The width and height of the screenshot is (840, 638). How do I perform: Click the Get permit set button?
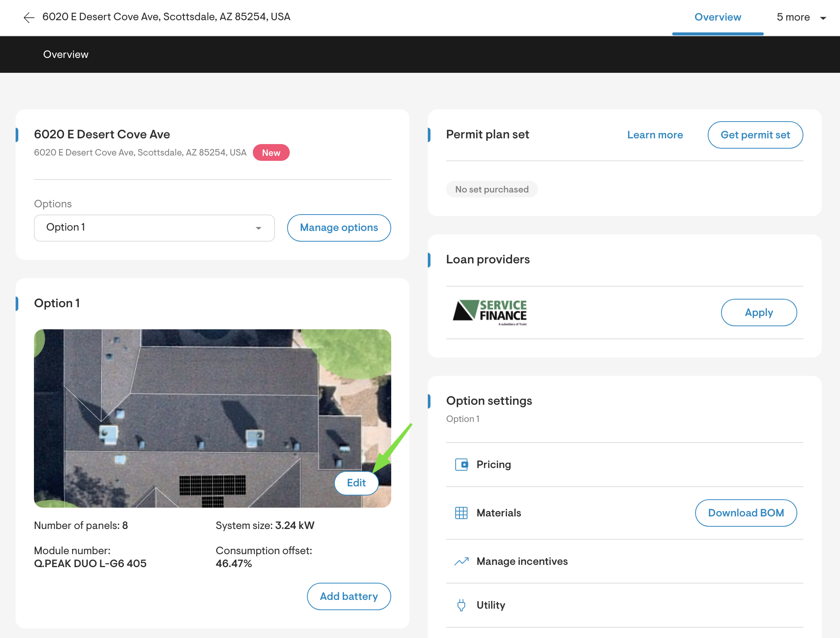755,135
